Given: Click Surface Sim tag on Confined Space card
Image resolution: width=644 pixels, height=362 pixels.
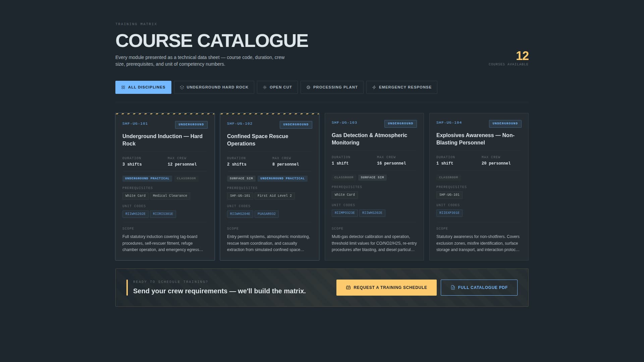Looking at the screenshot, I should [x=241, y=179].
